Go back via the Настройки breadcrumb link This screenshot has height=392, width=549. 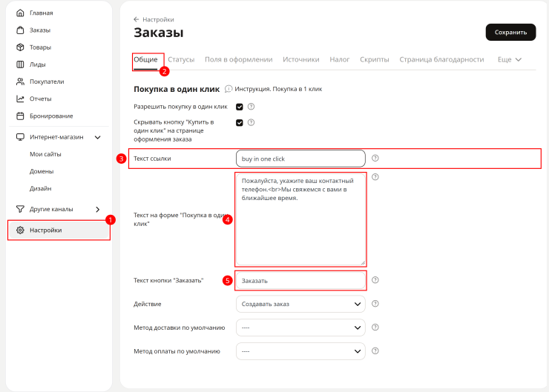[x=158, y=19]
